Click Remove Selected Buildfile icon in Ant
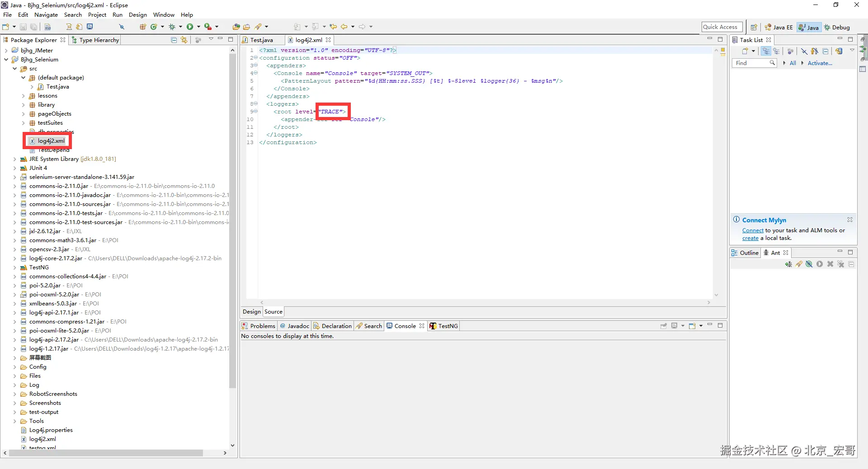 click(830, 264)
